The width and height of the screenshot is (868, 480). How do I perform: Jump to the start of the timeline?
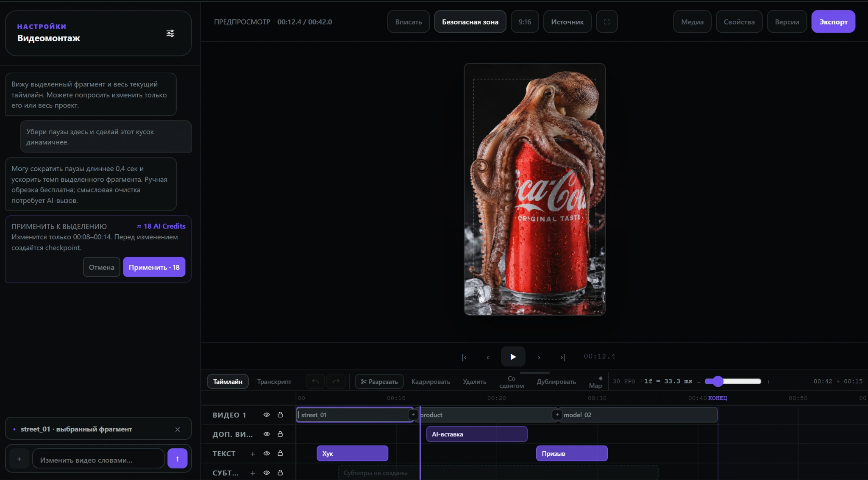[464, 357]
